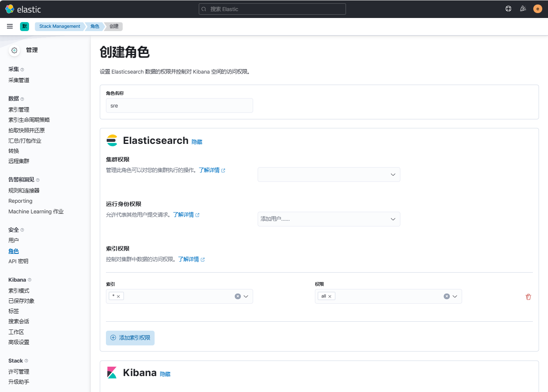The width and height of the screenshot is (548, 392).
Task: Clear all selected indices with the clear icon
Action: 238,296
